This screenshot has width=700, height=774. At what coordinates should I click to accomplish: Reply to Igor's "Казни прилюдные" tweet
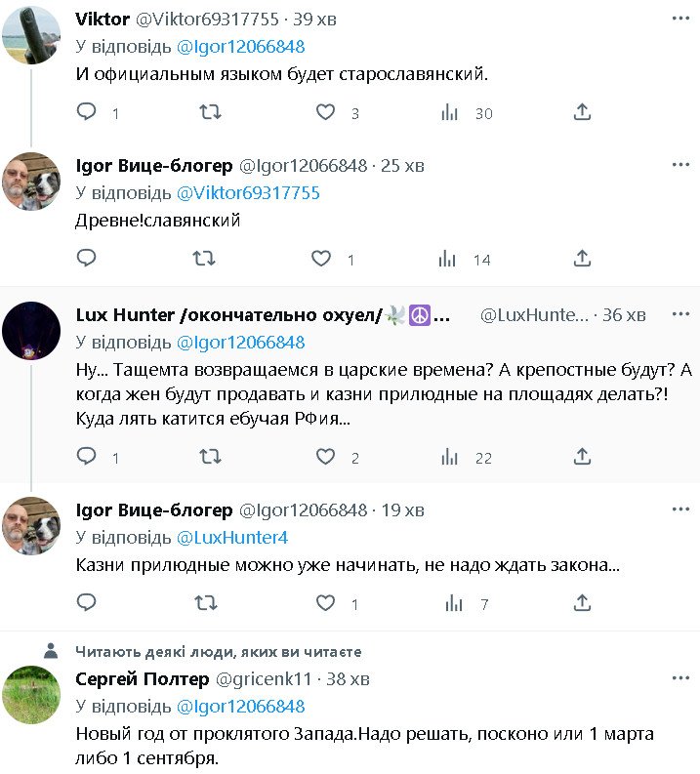tap(87, 604)
